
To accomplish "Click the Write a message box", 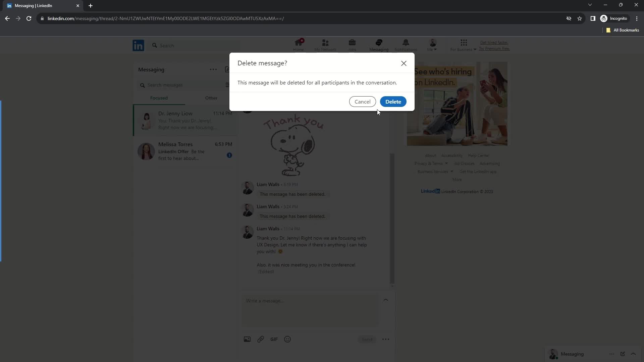I will (x=310, y=310).
